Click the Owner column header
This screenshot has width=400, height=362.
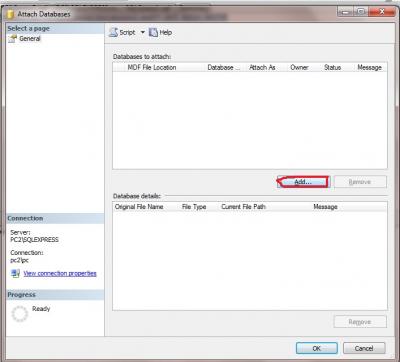coord(299,67)
